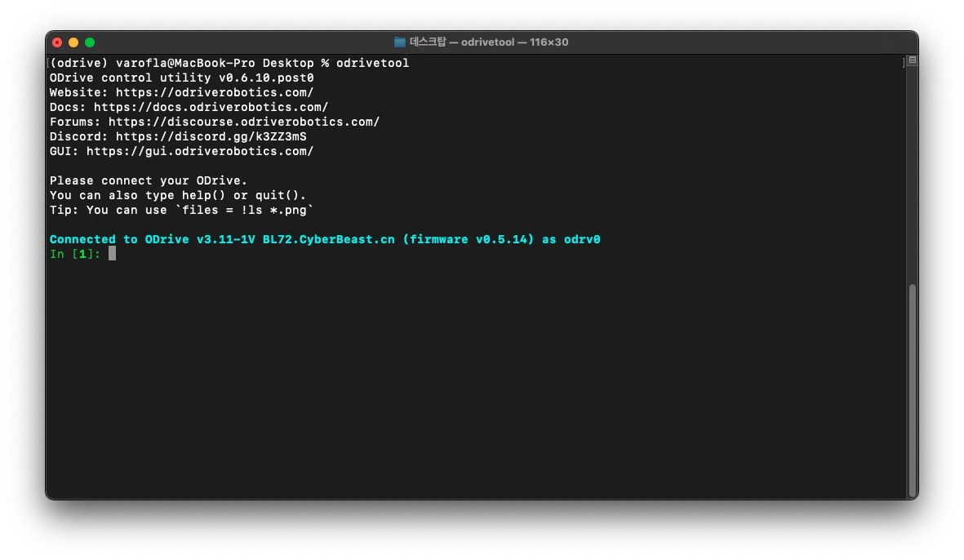Open the Discord invite link

(x=211, y=136)
